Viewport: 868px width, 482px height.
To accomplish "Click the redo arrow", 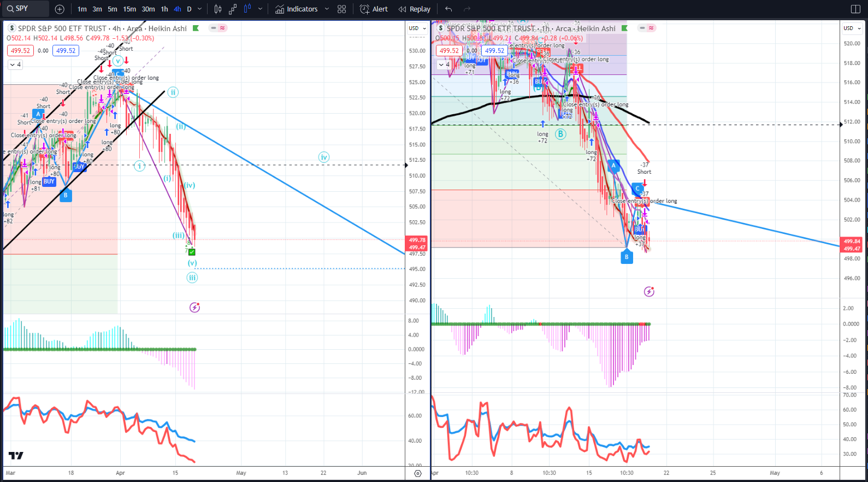I will pos(467,9).
